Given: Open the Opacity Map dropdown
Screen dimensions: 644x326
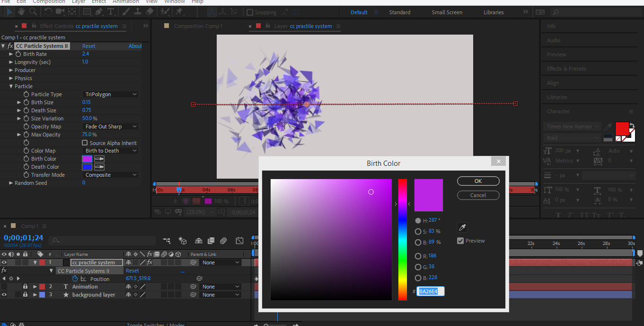Looking at the screenshot, I should [x=111, y=127].
